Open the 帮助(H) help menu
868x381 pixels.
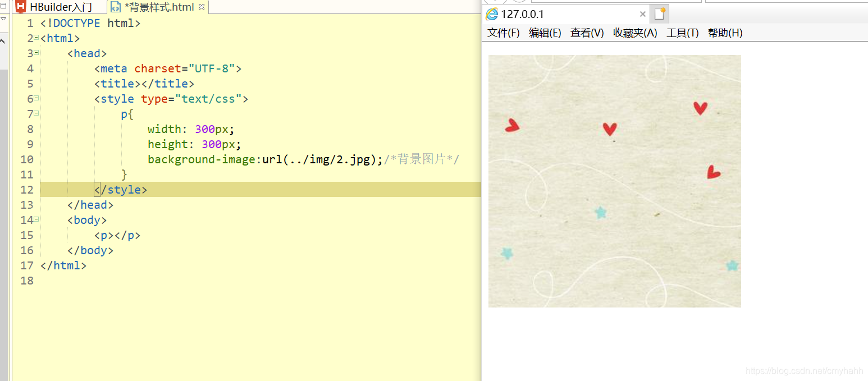click(x=725, y=33)
